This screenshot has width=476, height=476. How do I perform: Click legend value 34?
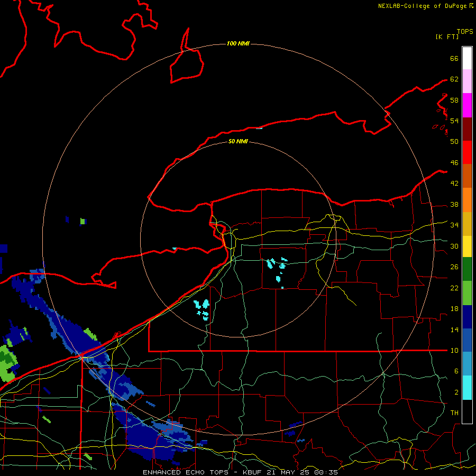(x=454, y=225)
